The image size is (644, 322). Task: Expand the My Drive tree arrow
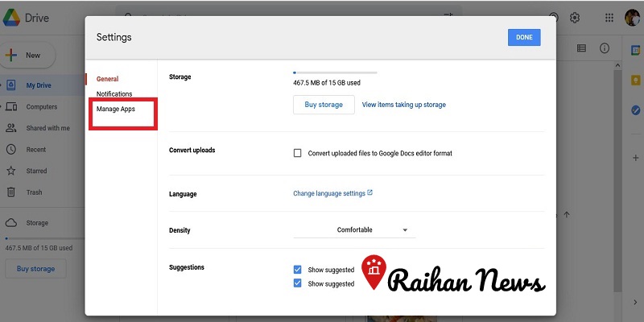coord(2,85)
